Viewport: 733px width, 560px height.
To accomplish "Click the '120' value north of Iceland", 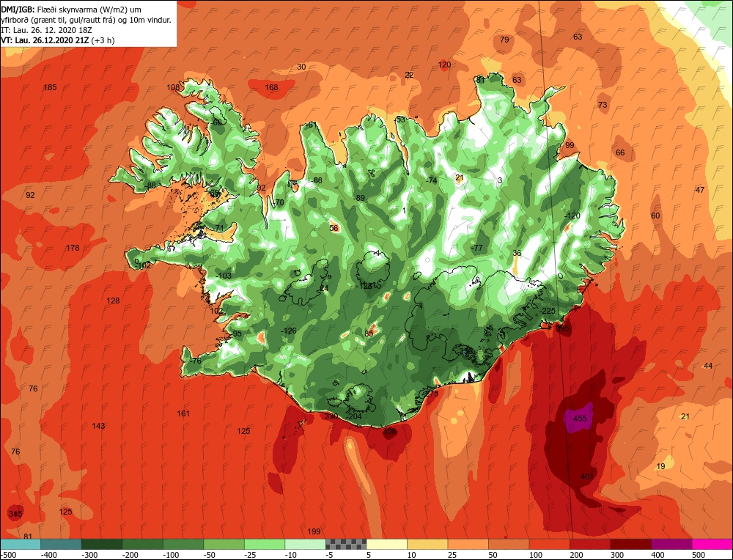I will (445, 65).
